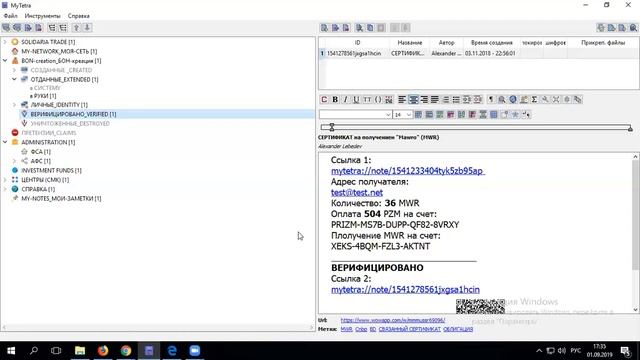Screen dimensions: 640x360
Task: Select the MY-NOTES_МОИ-ЗАМЕТКИ tree item
Action: point(61,198)
